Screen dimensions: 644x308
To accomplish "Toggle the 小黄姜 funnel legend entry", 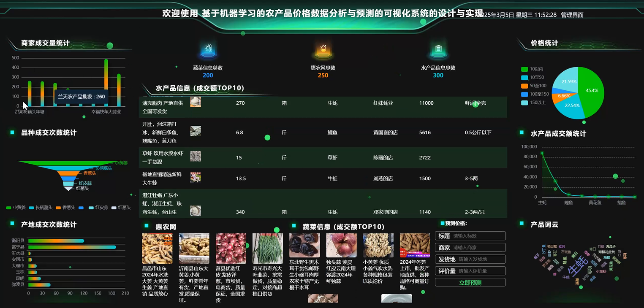I will pyautogui.click(x=16, y=208).
